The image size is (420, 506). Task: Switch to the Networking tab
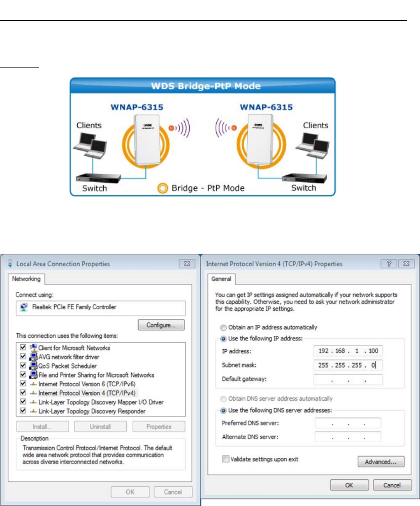click(26, 279)
